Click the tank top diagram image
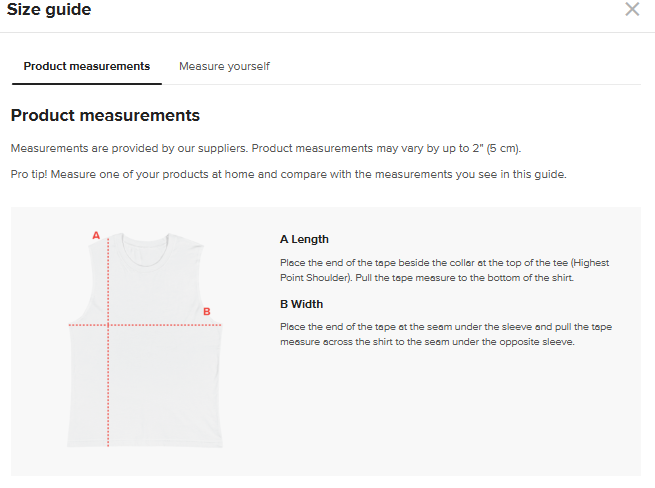 (x=145, y=340)
